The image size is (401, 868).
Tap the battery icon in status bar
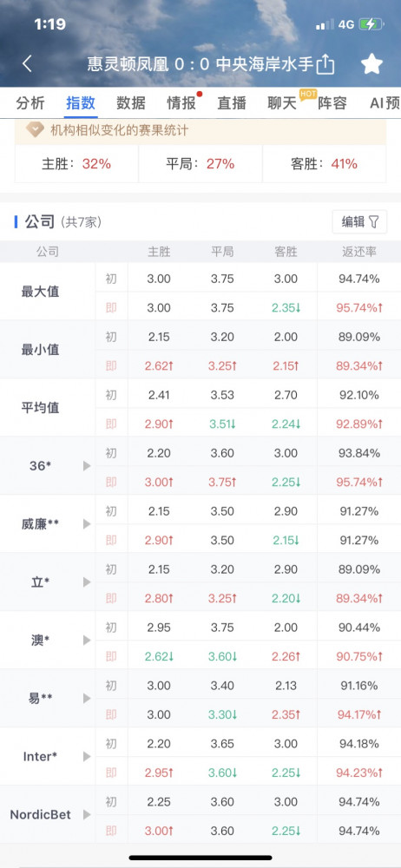coord(371,24)
